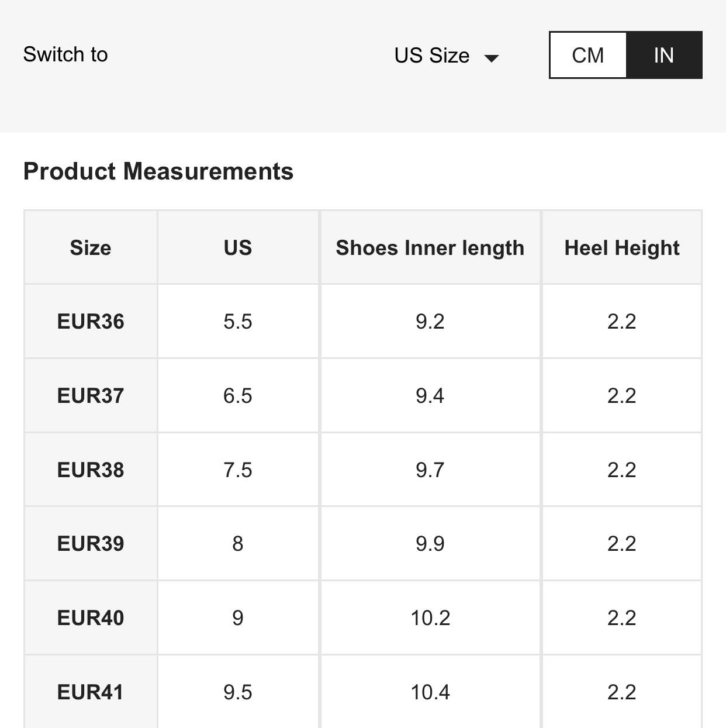Select the EUR39 size row label
This screenshot has height=728, width=726.
click(91, 544)
